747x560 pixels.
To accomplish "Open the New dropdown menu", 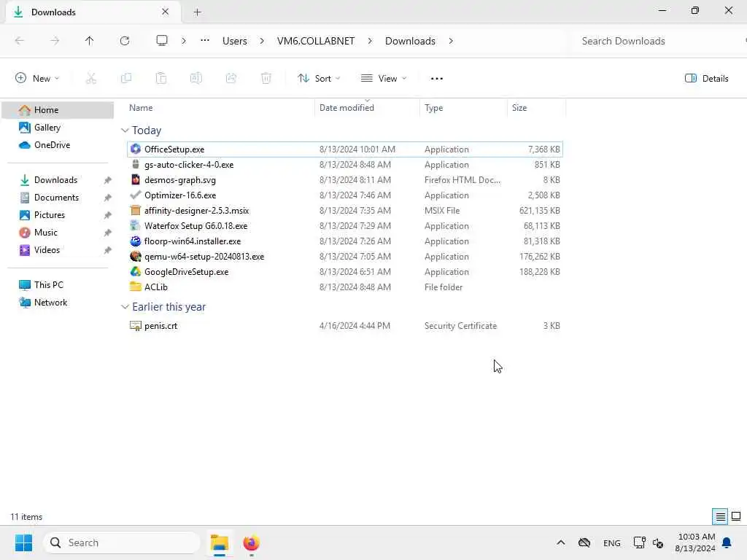I will (x=37, y=79).
